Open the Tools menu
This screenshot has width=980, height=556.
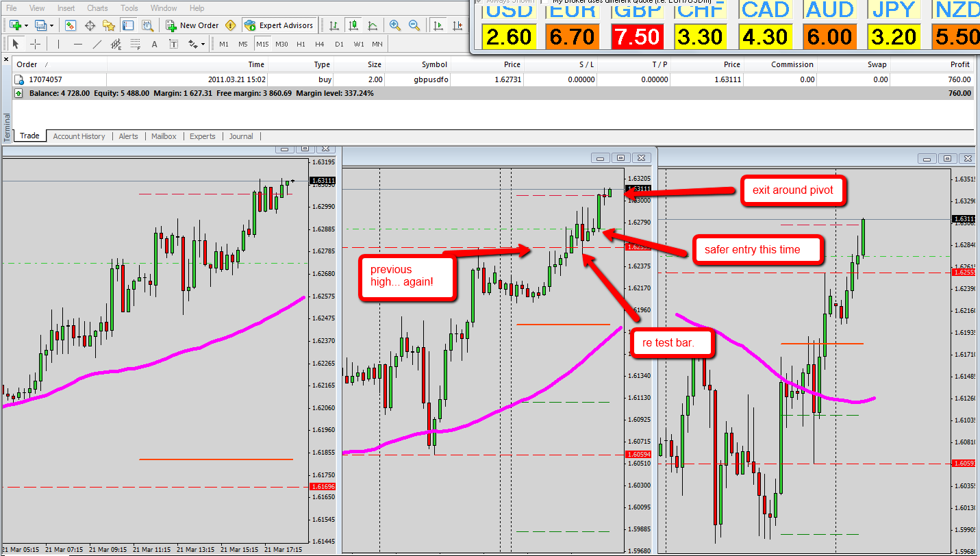[x=129, y=8]
